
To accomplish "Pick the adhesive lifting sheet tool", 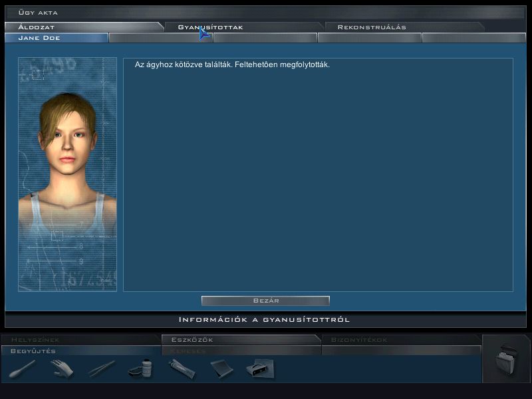I will coord(220,368).
